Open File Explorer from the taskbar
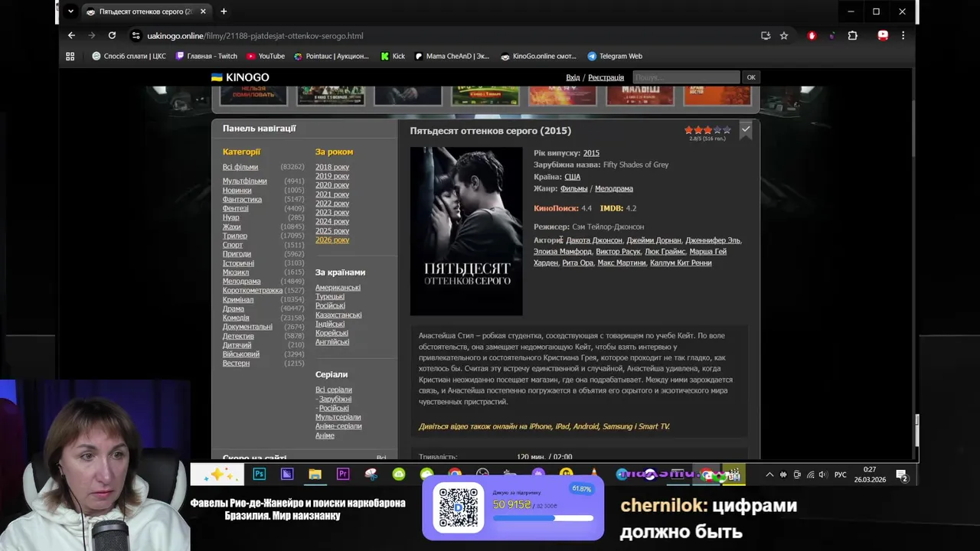The width and height of the screenshot is (980, 551). pos(315,474)
